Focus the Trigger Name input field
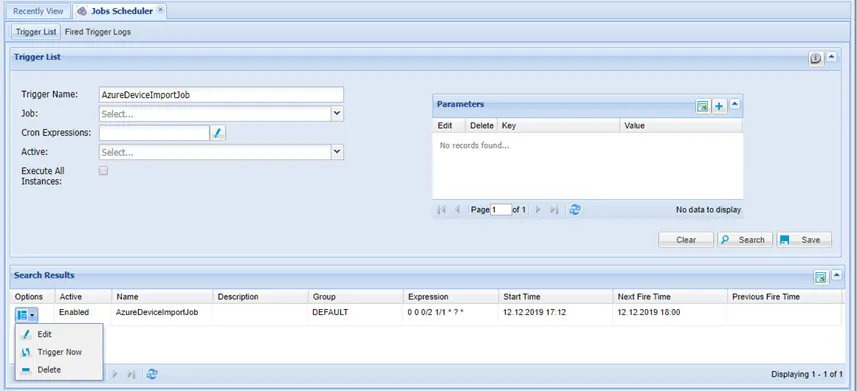The image size is (857, 391). pos(221,95)
